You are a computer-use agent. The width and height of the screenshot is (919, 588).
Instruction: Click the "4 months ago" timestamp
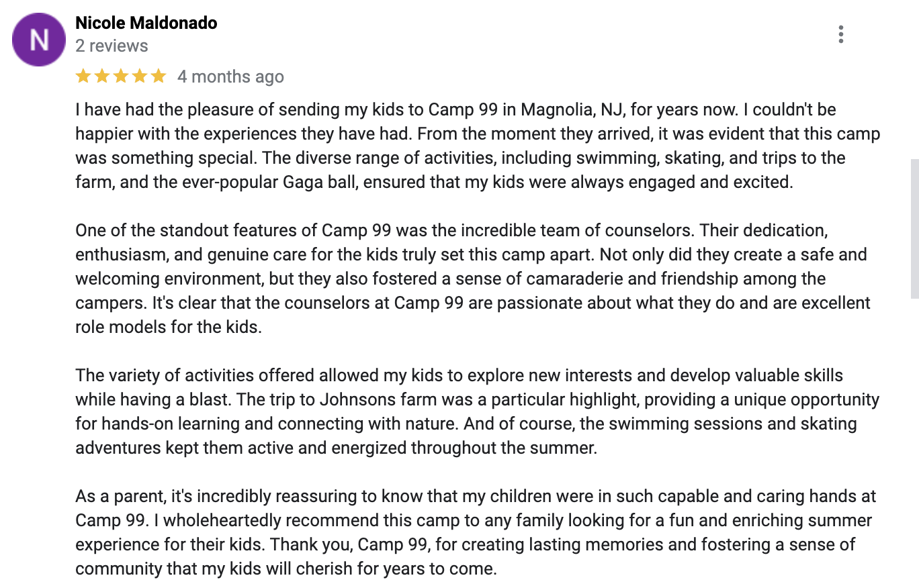230,77
